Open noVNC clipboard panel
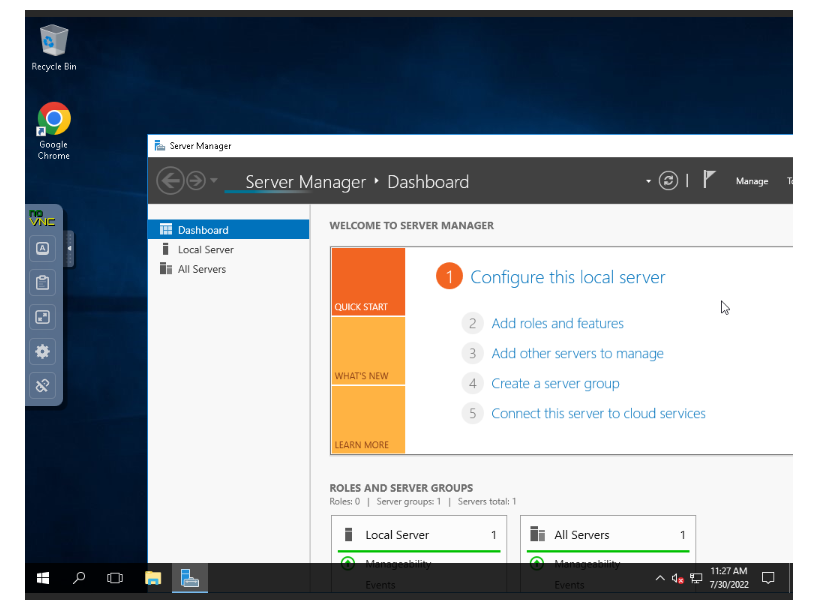 (43, 283)
